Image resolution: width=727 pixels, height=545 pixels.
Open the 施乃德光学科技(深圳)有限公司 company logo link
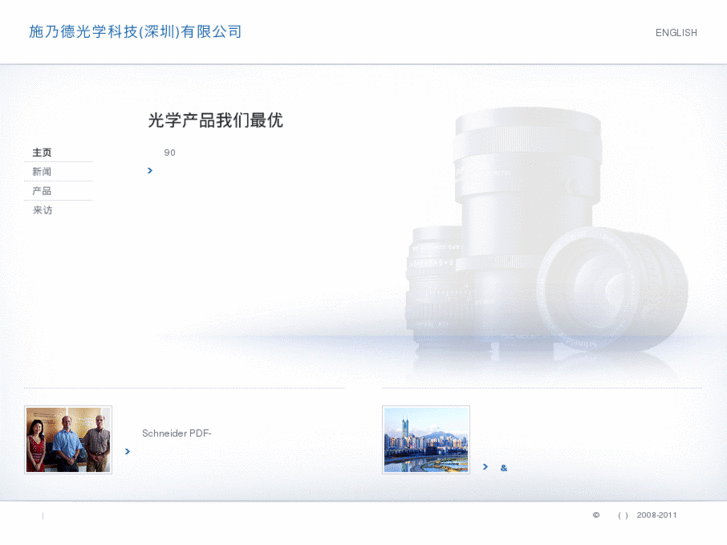135,32
